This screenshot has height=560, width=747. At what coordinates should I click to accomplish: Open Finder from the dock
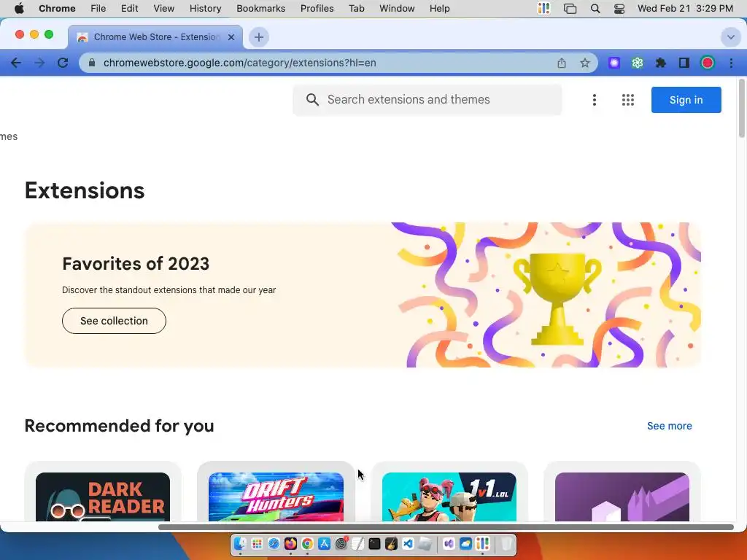240,543
